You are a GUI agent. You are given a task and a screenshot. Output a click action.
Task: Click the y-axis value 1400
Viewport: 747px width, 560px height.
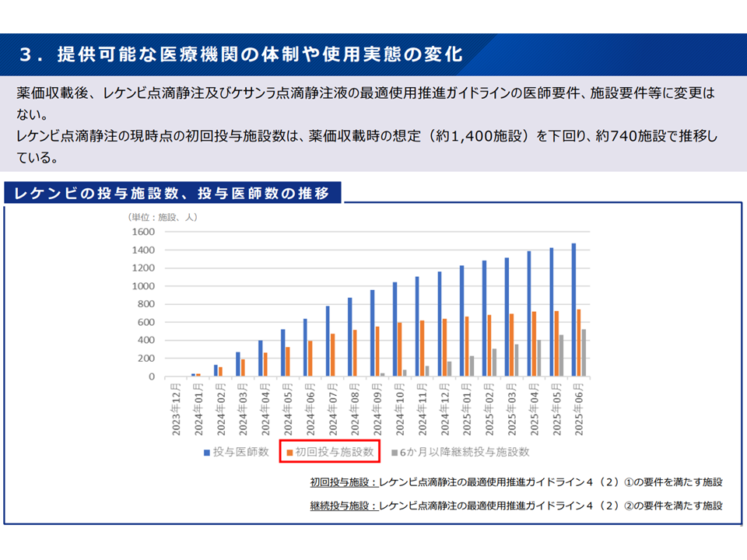click(143, 250)
